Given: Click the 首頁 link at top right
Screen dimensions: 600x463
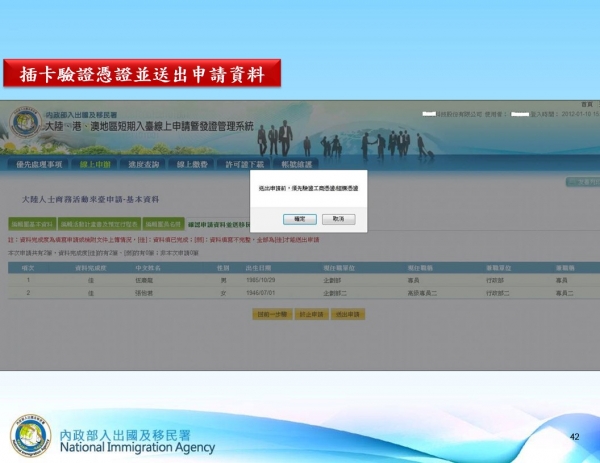Looking at the screenshot, I should tap(586, 104).
